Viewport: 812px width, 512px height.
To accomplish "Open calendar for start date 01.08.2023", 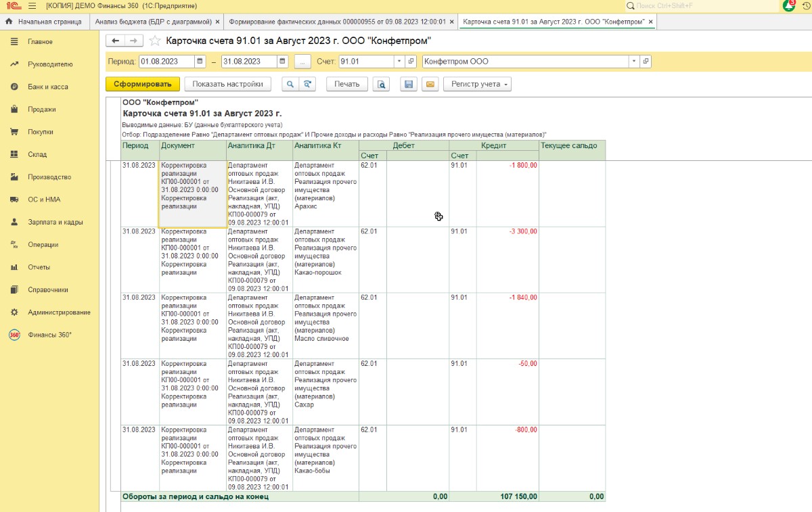I will click(x=200, y=62).
